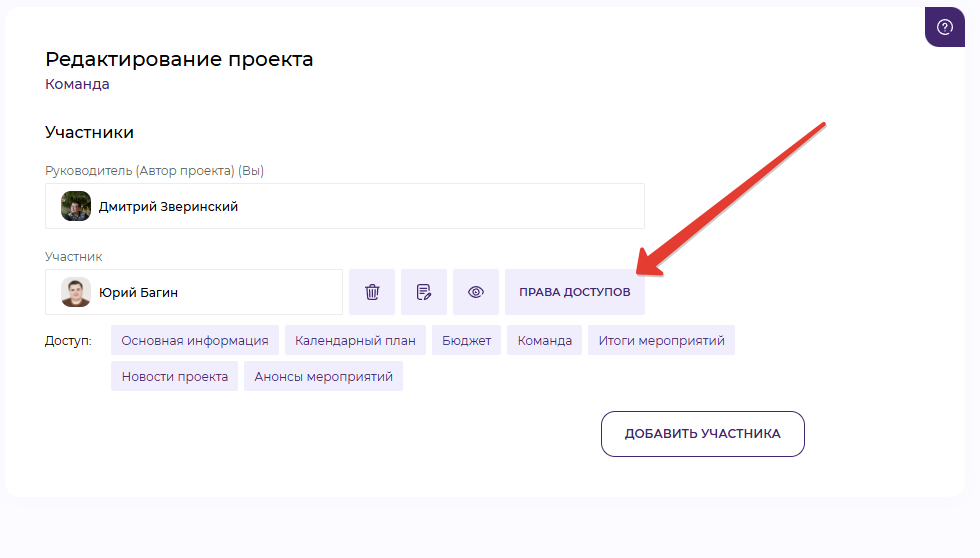Select the Основная информация access tag
Screen dimensions: 980x558
pyautogui.click(x=195, y=340)
